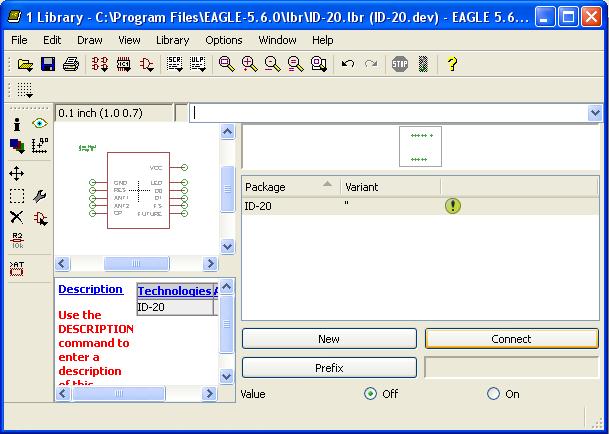Click description pane scroll right arrow
Screen dimensions: 609x434
tap(209, 394)
